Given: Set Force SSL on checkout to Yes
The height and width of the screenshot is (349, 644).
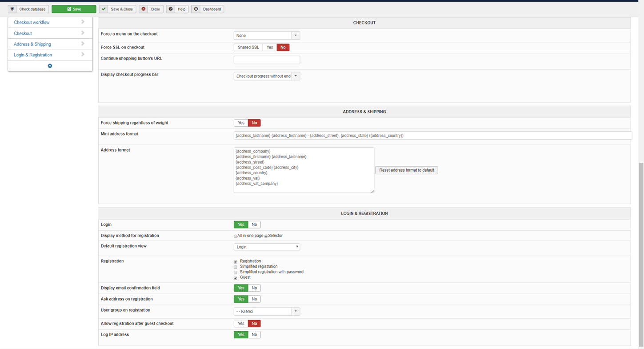Looking at the screenshot, I should [270, 47].
